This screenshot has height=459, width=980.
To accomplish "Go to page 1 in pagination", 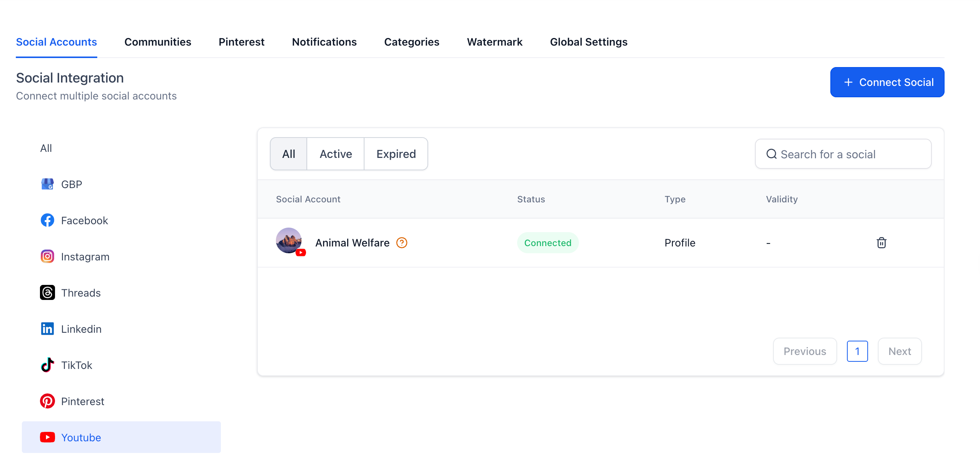I will point(857,351).
